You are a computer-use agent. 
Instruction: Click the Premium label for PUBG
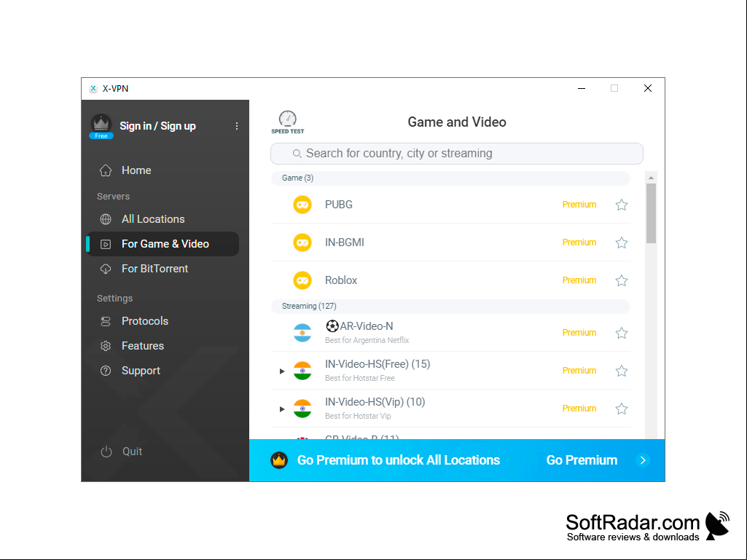[579, 205]
